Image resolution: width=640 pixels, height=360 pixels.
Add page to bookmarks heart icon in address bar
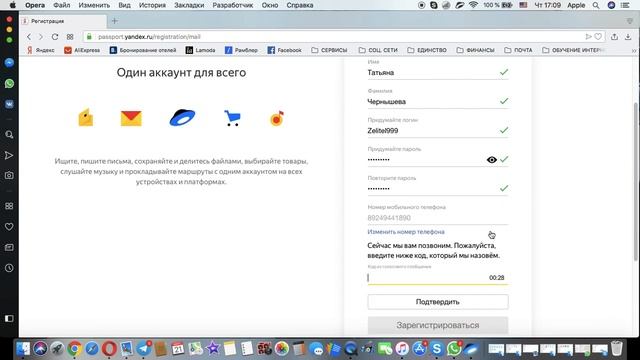[x=598, y=37]
